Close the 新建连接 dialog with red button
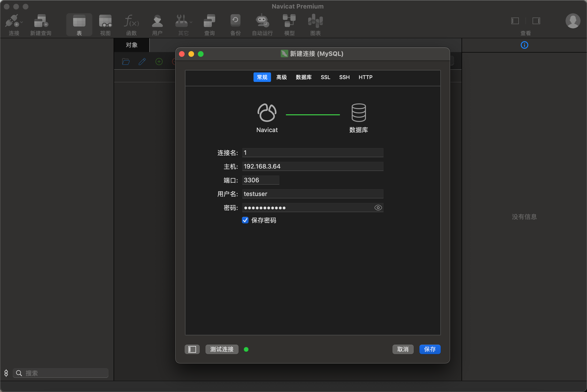 [182, 54]
